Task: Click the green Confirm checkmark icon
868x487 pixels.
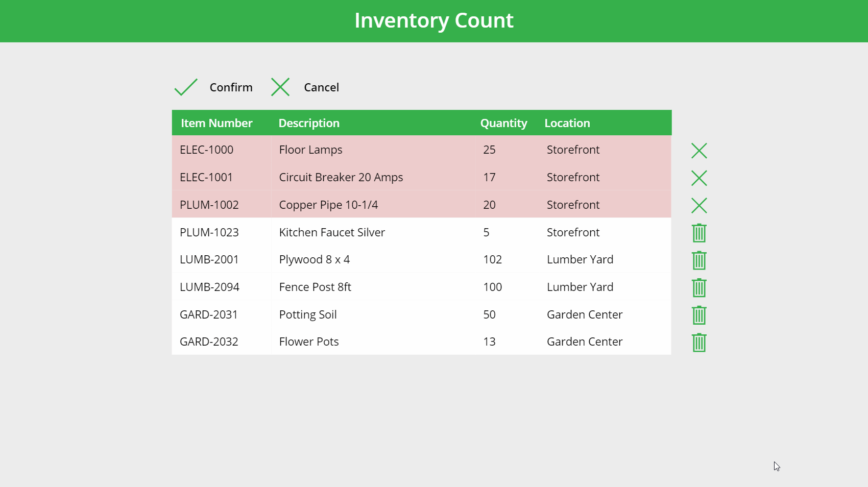Action: 186,87
